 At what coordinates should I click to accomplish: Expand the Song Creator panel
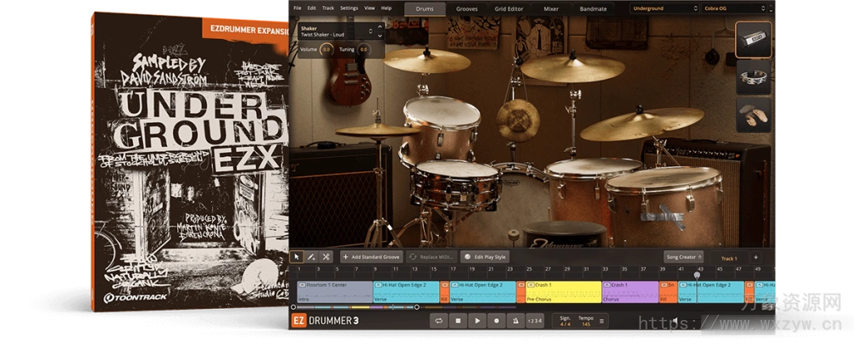pyautogui.click(x=683, y=257)
